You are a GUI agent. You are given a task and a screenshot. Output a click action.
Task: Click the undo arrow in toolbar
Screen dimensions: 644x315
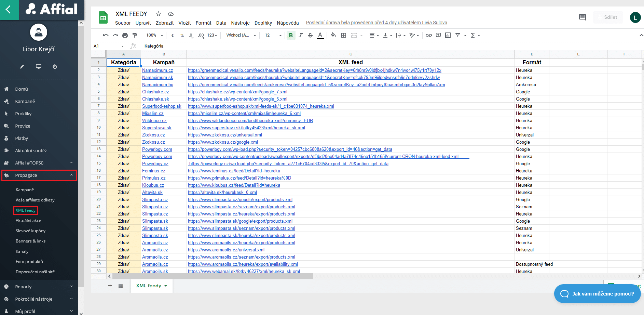[106, 35]
